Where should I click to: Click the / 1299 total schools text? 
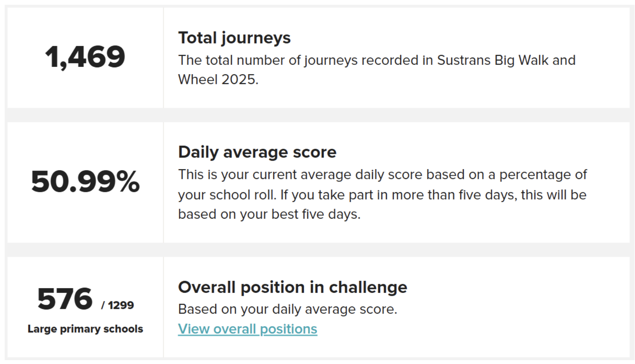[118, 305]
